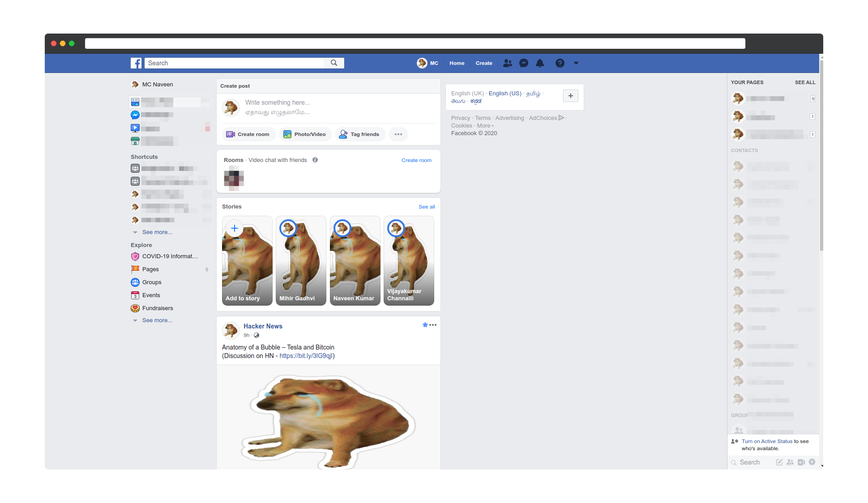The image size is (868, 503).
Task: Click new message compose icon in chat bar
Action: click(779, 462)
